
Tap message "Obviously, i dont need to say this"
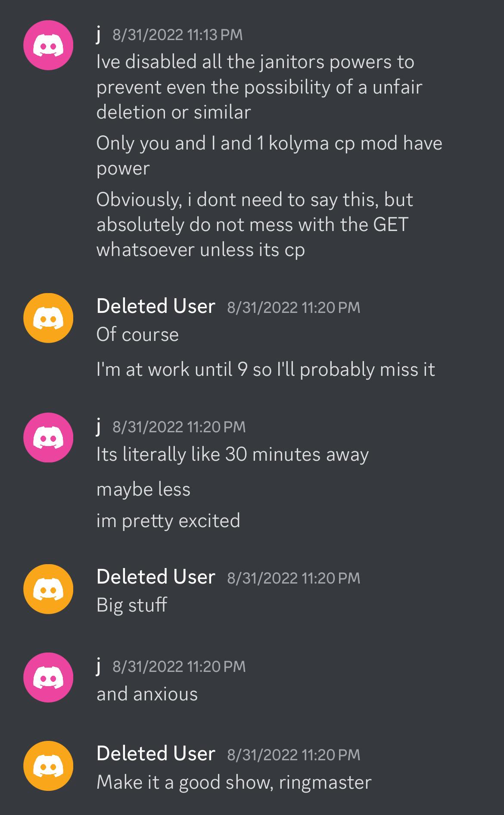(255, 225)
